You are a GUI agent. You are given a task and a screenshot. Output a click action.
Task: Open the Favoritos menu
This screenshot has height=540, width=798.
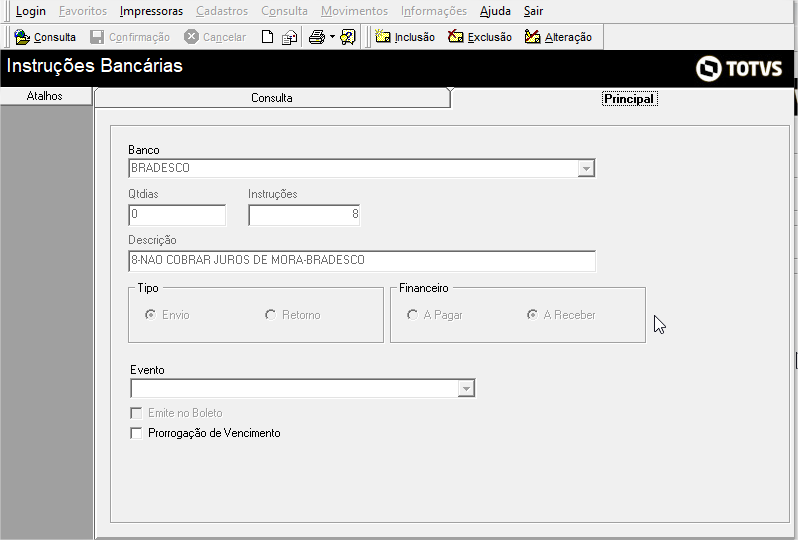pyautogui.click(x=83, y=11)
